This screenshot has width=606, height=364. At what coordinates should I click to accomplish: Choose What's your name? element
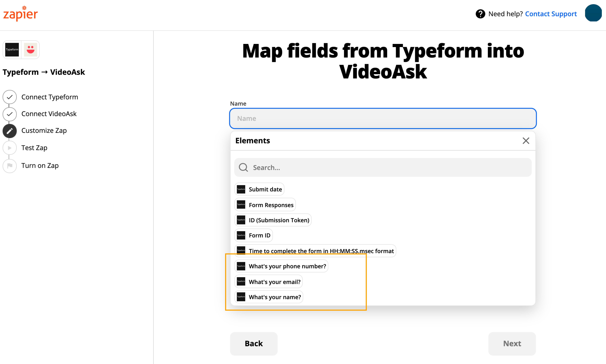pos(269,297)
